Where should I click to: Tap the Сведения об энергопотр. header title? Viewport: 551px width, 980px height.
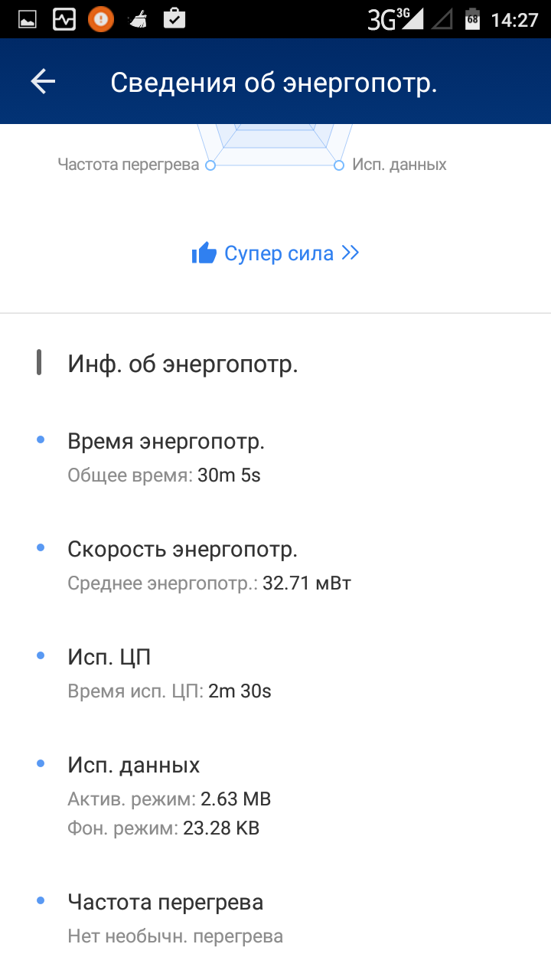click(273, 83)
